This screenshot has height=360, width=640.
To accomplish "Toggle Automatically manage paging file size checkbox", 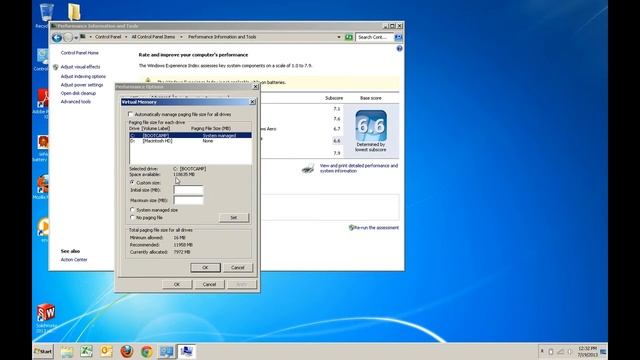I will click(131, 114).
